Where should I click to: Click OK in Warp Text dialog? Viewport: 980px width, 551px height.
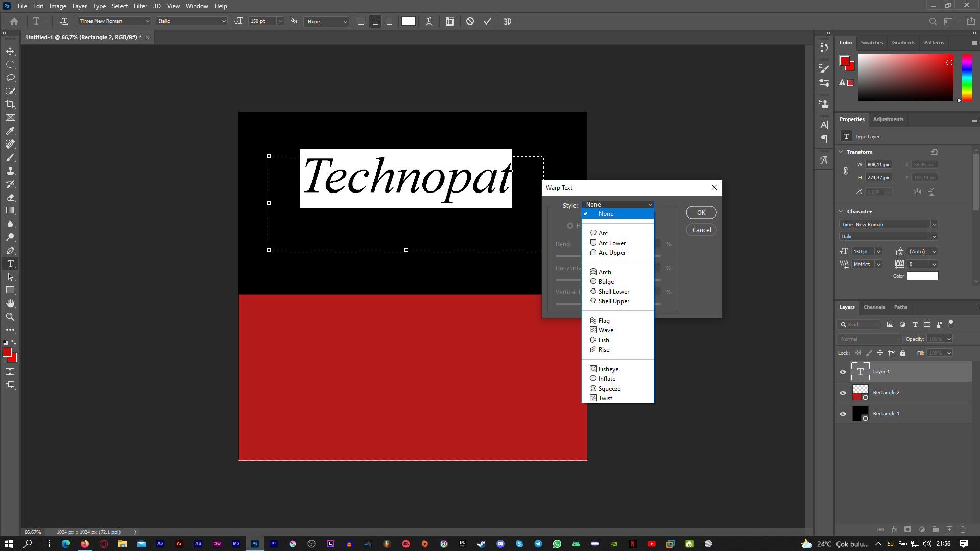coord(701,213)
